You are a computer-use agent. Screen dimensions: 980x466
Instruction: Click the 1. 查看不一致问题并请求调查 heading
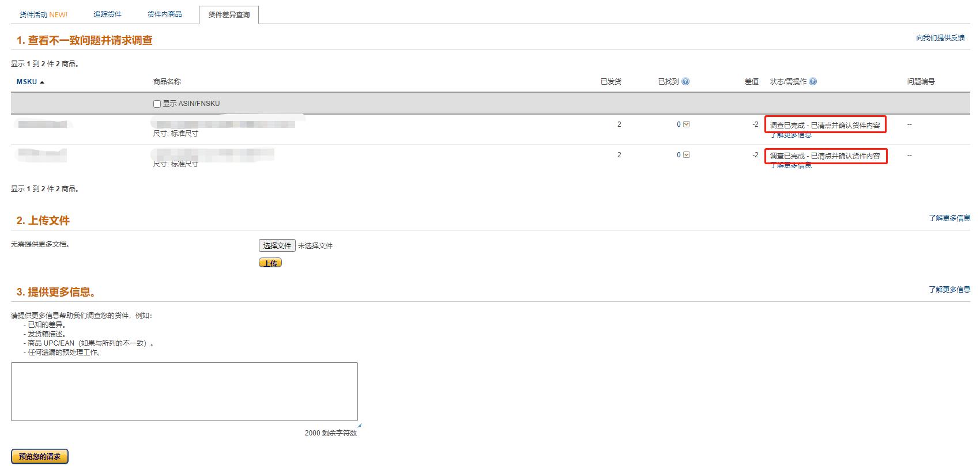84,40
